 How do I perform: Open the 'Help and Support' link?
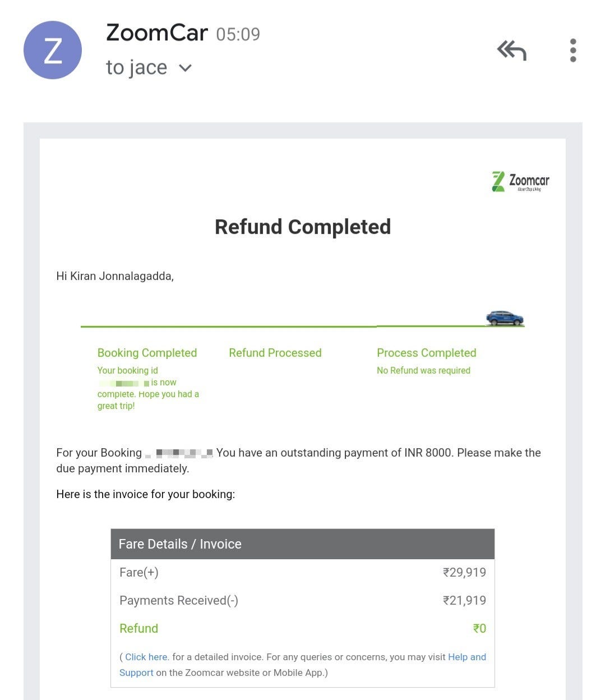(467, 657)
